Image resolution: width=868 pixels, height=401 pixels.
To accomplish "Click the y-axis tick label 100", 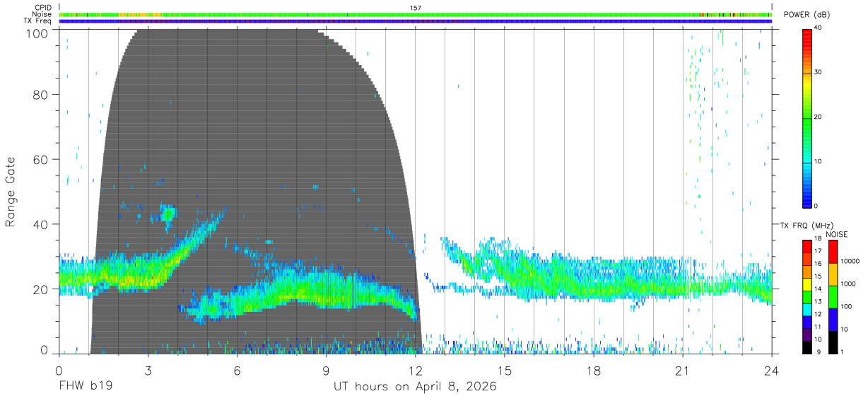I will [37, 33].
